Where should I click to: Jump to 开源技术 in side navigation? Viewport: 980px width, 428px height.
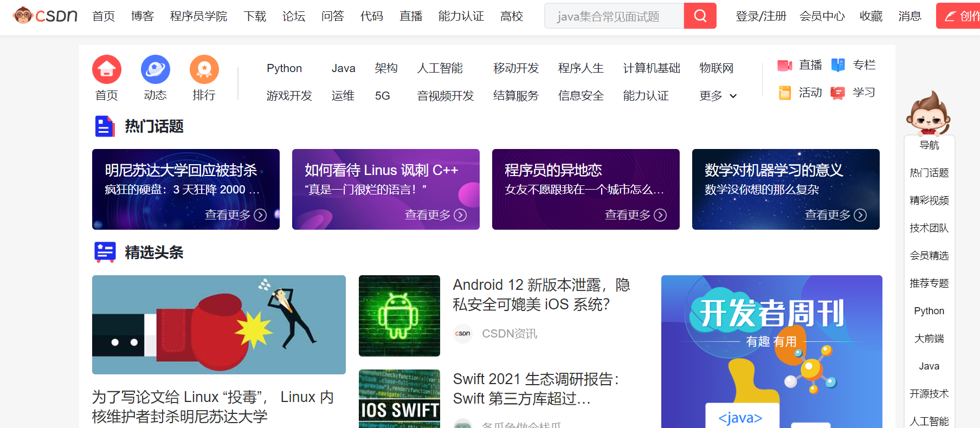[929, 394]
